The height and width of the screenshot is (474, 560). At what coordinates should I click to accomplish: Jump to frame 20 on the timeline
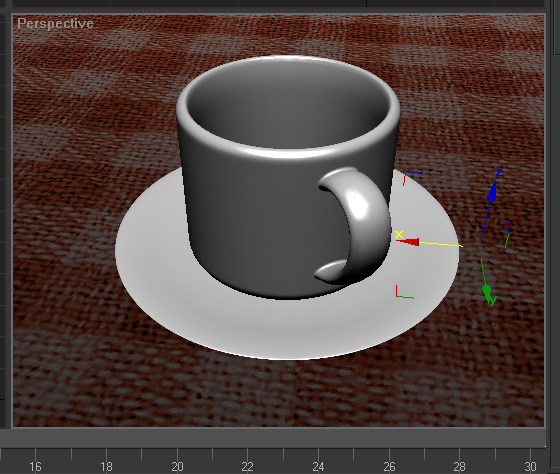click(177, 466)
